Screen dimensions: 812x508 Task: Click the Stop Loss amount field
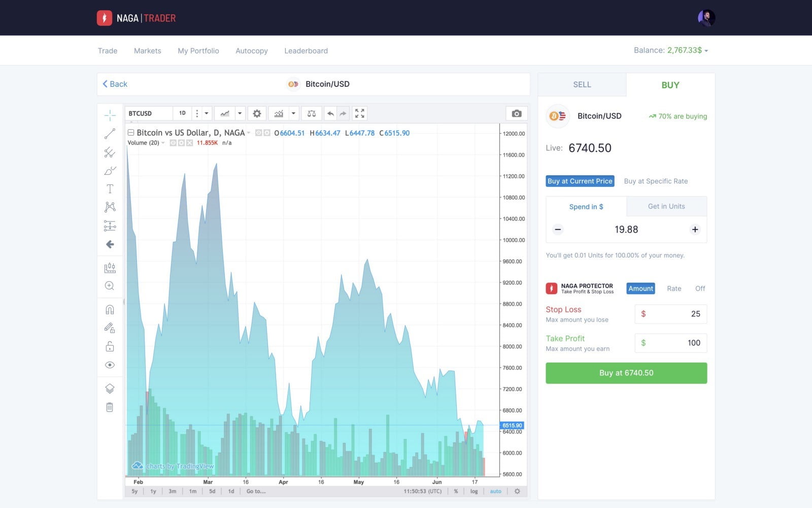(x=670, y=314)
